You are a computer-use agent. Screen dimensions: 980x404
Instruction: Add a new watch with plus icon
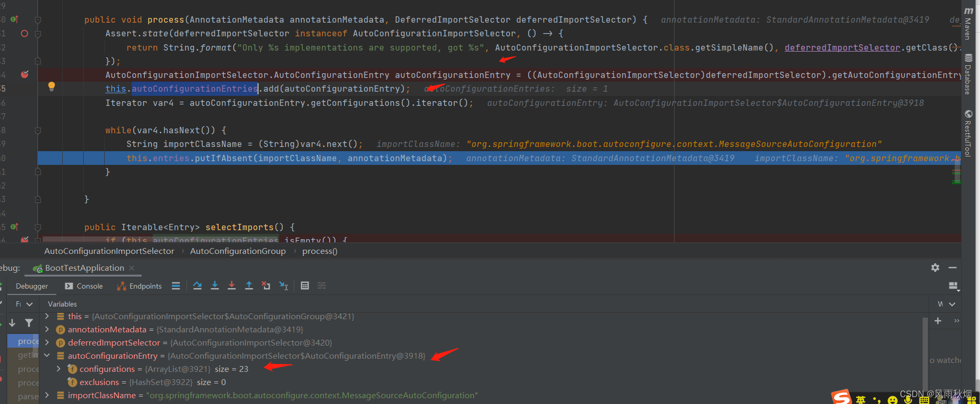coord(938,321)
